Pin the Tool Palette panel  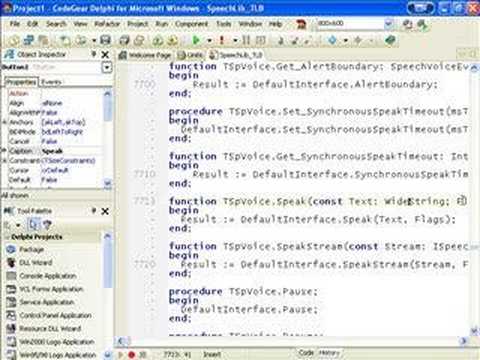pyautogui.click(x=94, y=211)
